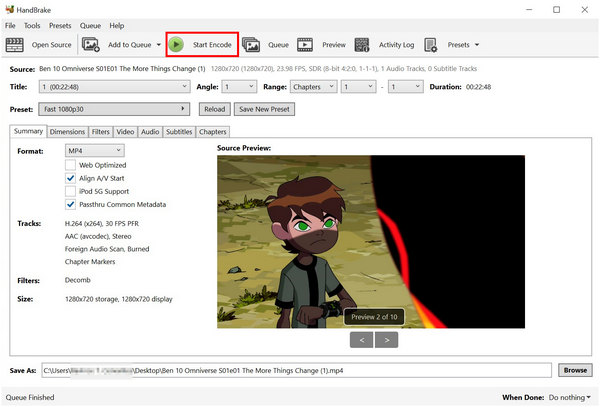Click the Preview icon in toolbar
This screenshot has width=600, height=407.
pyautogui.click(x=305, y=45)
